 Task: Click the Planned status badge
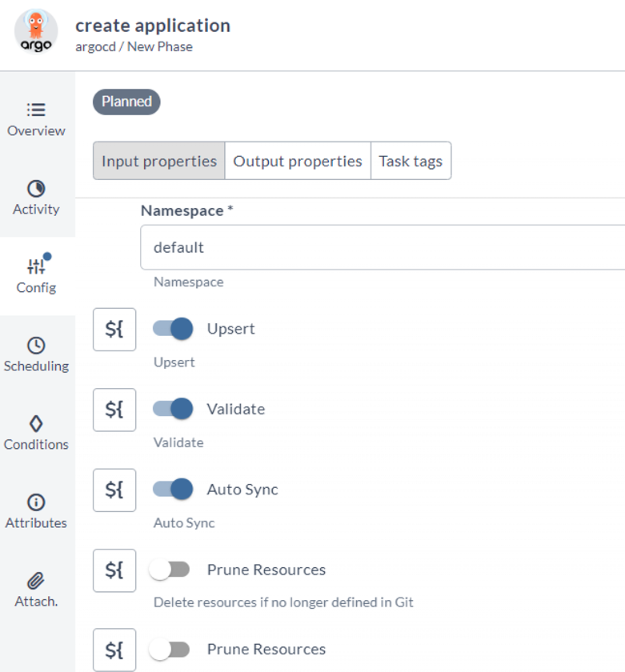coord(126,102)
